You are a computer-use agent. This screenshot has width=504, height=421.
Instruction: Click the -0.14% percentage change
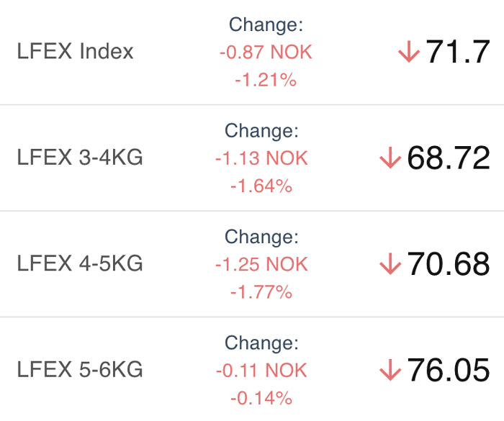(x=261, y=398)
